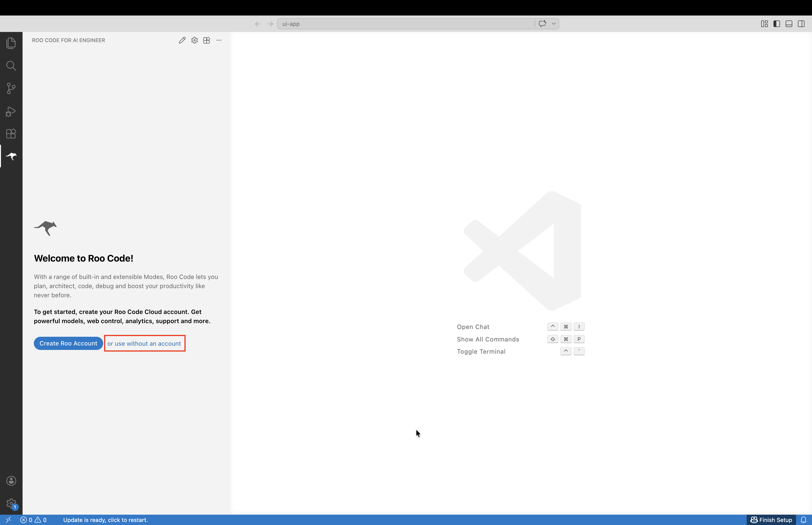Create a Roo Account
Screen dimensions: 812x525
pos(68,343)
